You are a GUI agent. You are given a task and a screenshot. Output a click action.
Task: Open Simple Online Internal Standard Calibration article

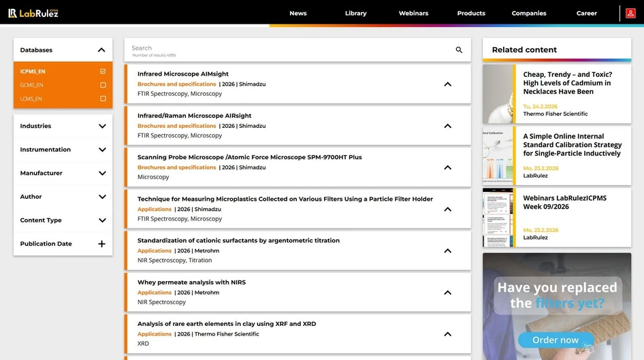[x=572, y=145]
